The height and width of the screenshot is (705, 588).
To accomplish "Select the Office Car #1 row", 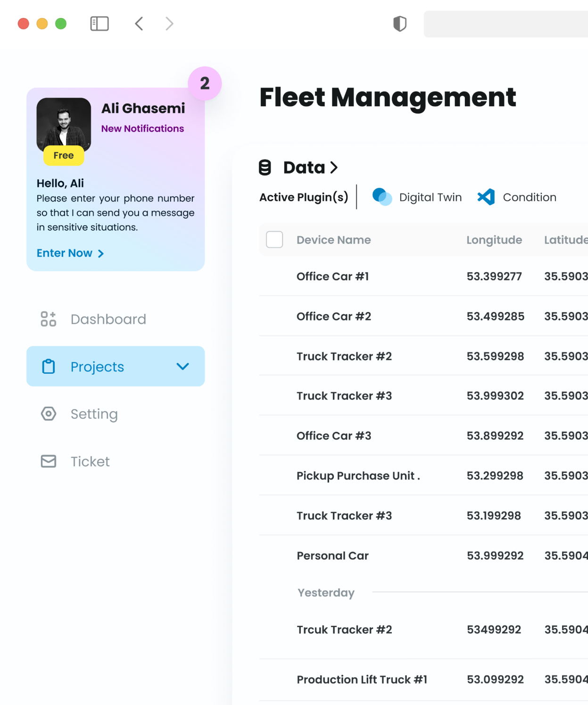I will pyautogui.click(x=423, y=276).
